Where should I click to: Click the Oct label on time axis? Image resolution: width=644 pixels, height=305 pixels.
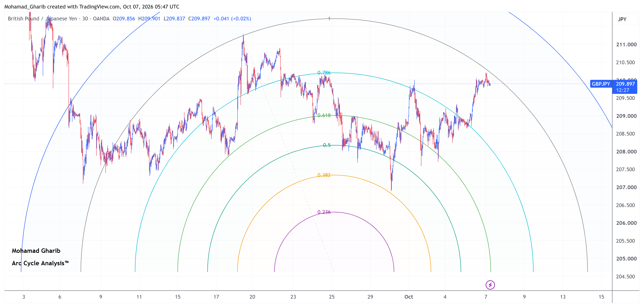[x=409, y=297]
